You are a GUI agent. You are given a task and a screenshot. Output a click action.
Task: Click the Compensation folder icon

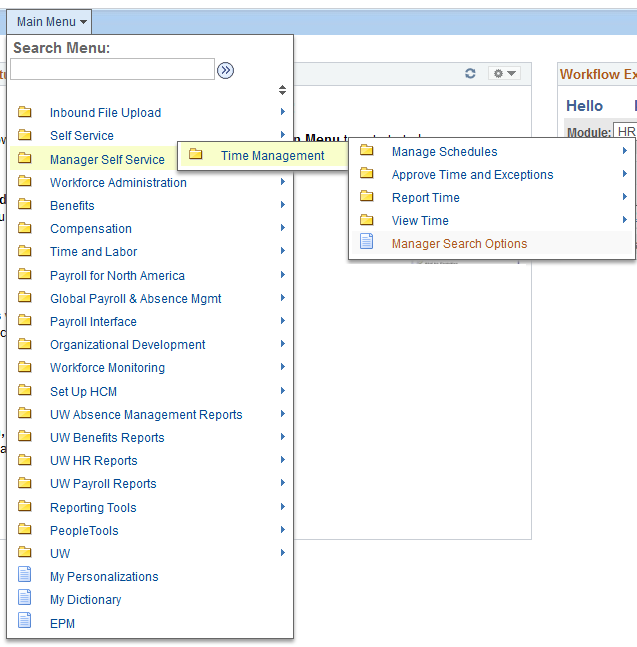(x=25, y=228)
